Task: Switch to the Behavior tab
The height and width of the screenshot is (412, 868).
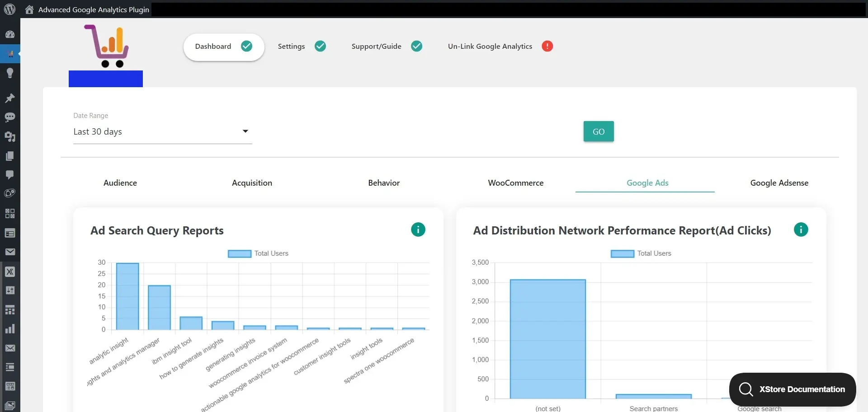Action: (x=384, y=183)
